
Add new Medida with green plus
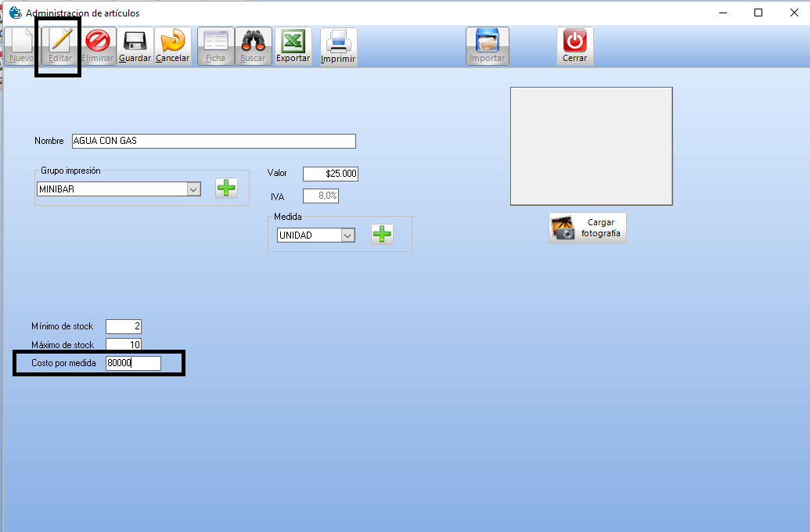click(382, 234)
